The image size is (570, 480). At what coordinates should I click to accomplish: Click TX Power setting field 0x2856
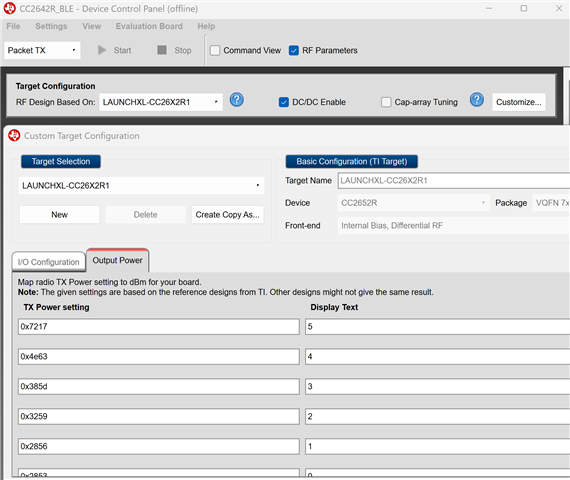[159, 446]
